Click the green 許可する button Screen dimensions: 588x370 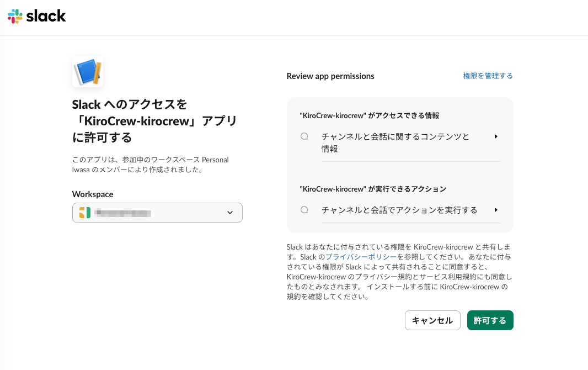pos(490,320)
